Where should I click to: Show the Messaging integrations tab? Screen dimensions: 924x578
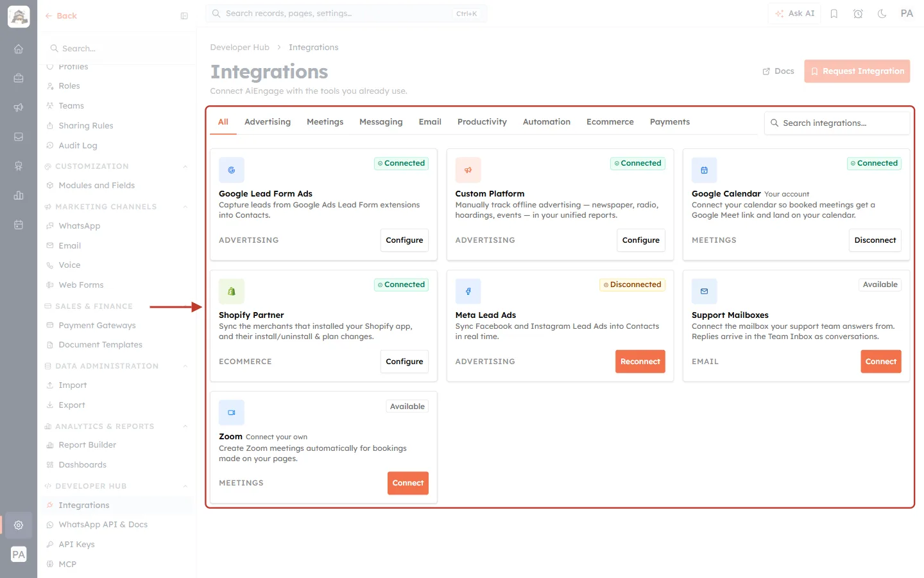click(381, 122)
